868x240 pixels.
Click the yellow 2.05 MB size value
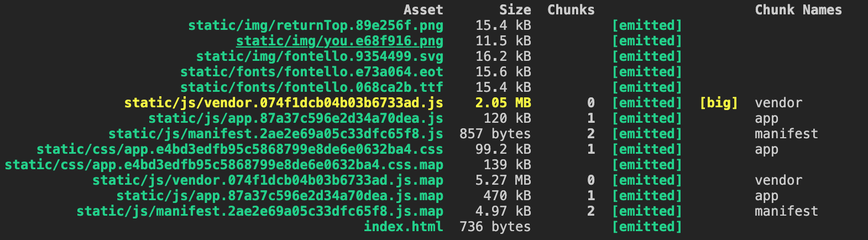503,103
